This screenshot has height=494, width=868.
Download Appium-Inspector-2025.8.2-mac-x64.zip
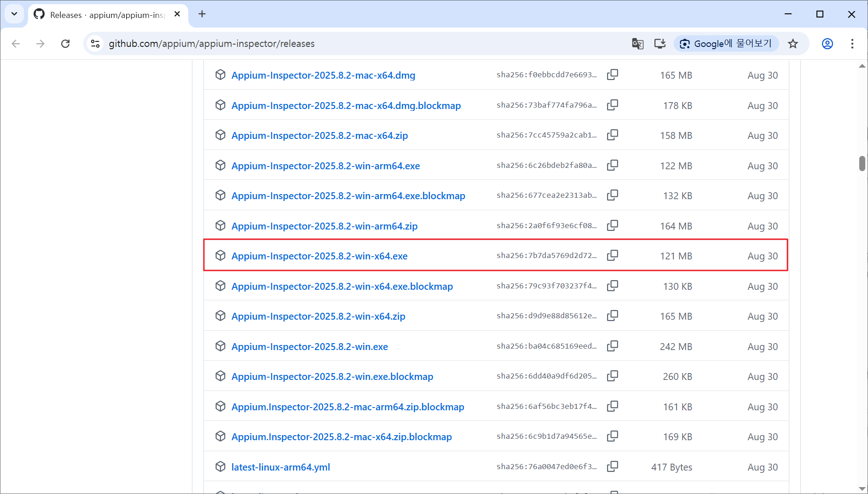319,135
